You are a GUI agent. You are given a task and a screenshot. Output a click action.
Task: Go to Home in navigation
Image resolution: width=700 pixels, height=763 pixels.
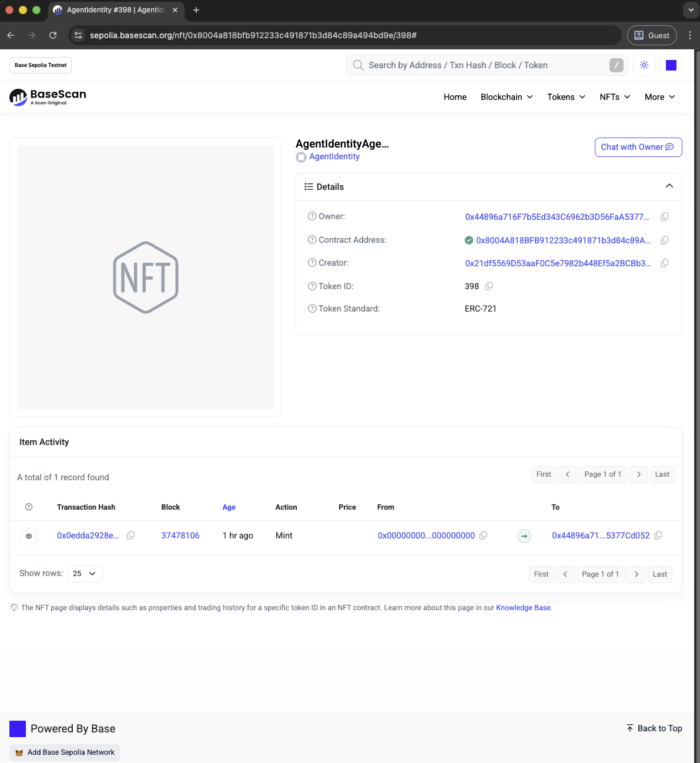455,97
